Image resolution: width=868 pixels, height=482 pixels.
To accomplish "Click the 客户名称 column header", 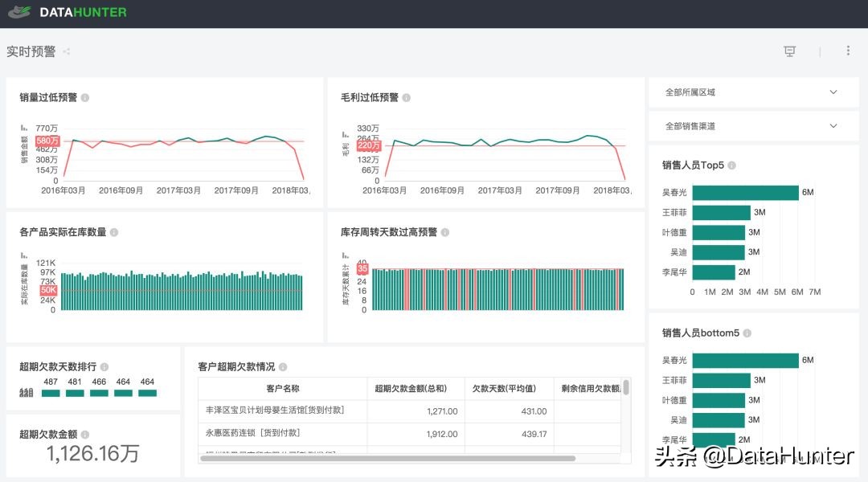I will coord(282,389).
